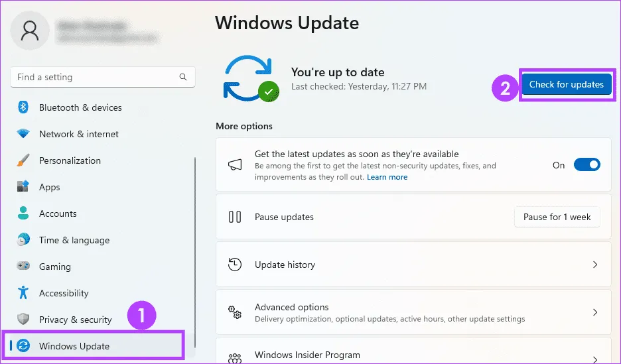This screenshot has width=621, height=364.
Task: Click the sidebar vertical scrollbar
Action: (195, 252)
